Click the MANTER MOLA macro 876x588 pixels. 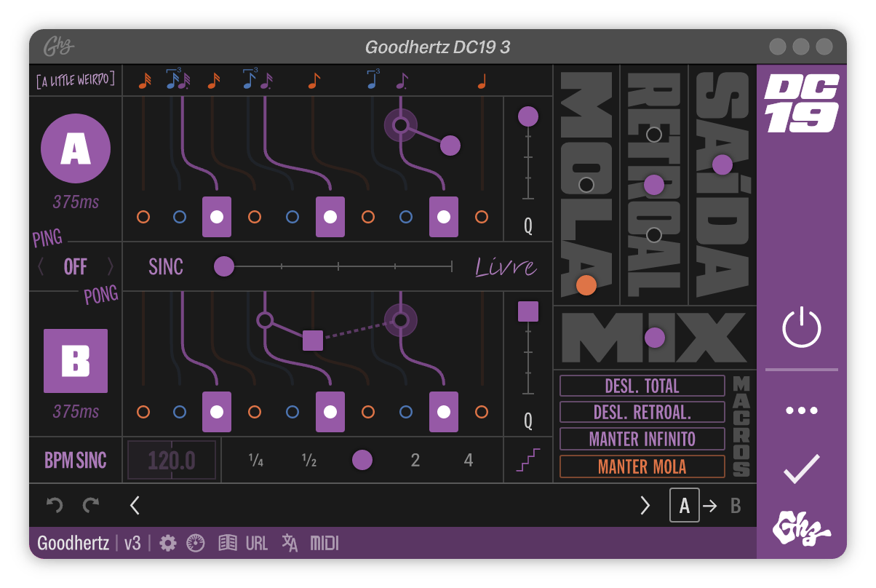tap(642, 466)
